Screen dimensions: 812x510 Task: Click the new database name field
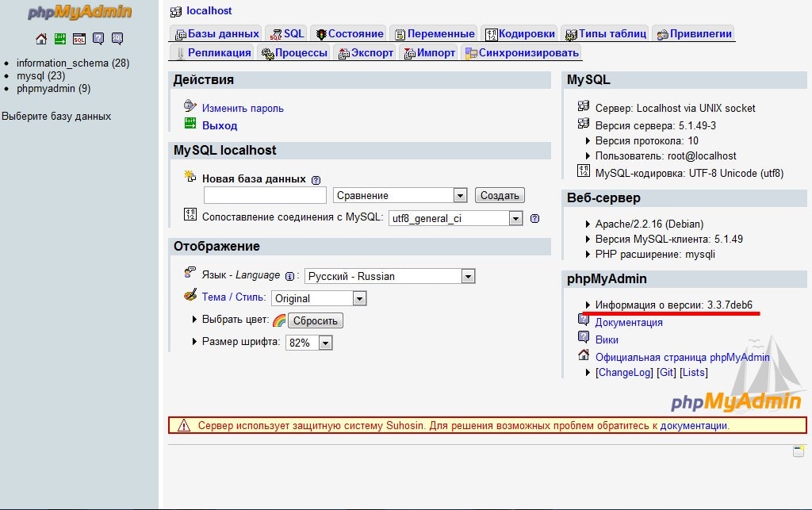[265, 195]
